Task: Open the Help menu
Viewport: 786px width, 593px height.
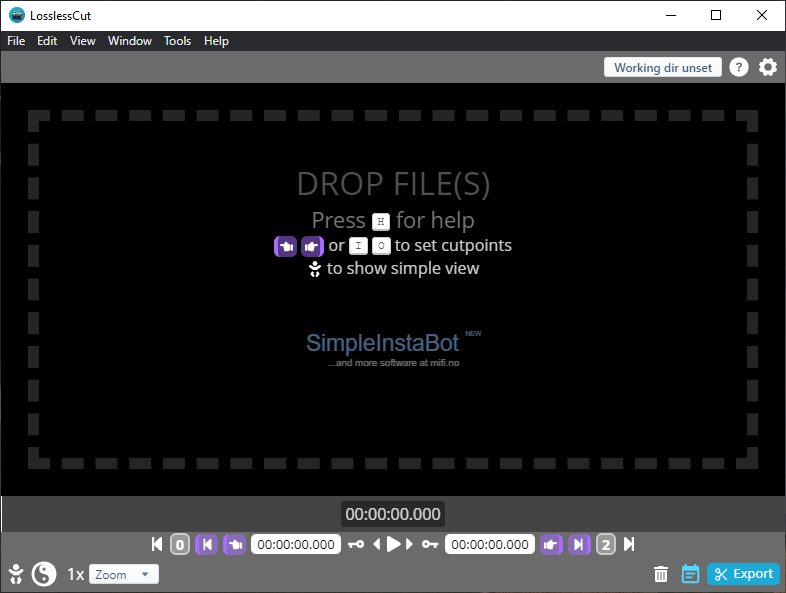Action: click(216, 41)
